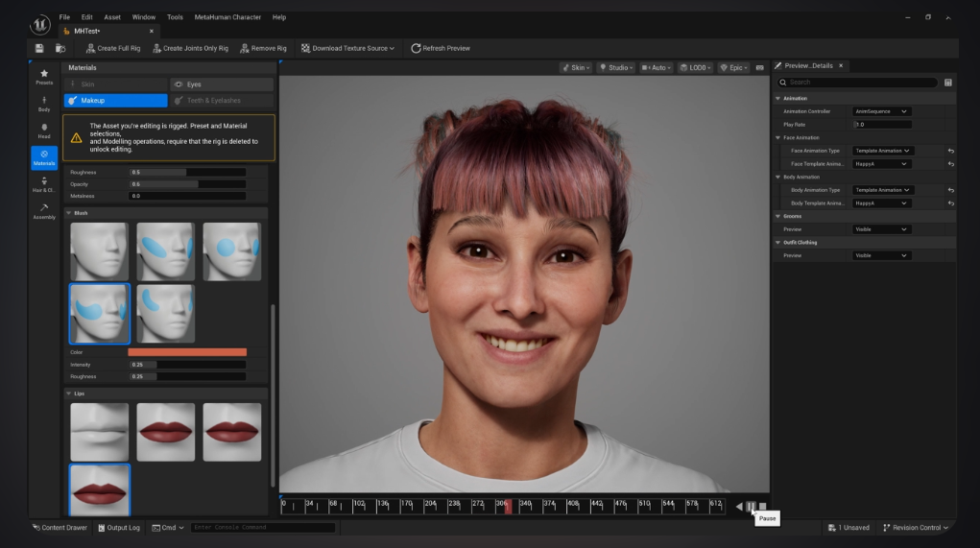The height and width of the screenshot is (548, 980).
Task: Open the Presets sidebar section
Action: 44,77
